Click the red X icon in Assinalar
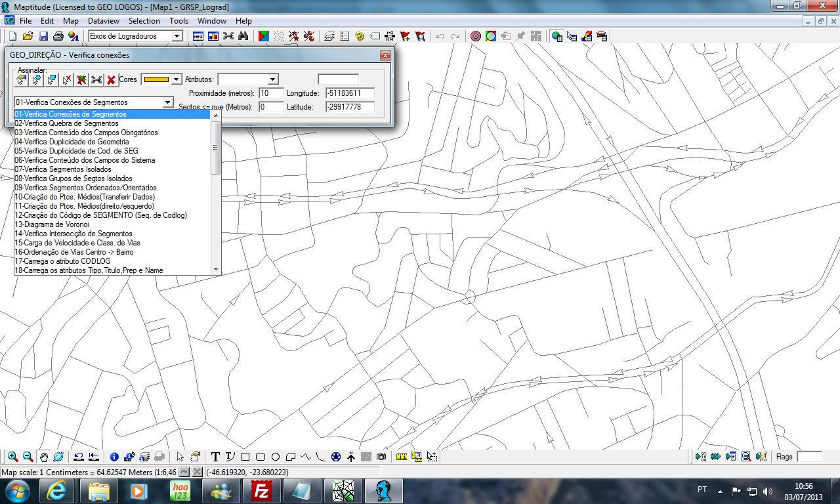Image resolution: width=840 pixels, height=504 pixels. [x=112, y=80]
